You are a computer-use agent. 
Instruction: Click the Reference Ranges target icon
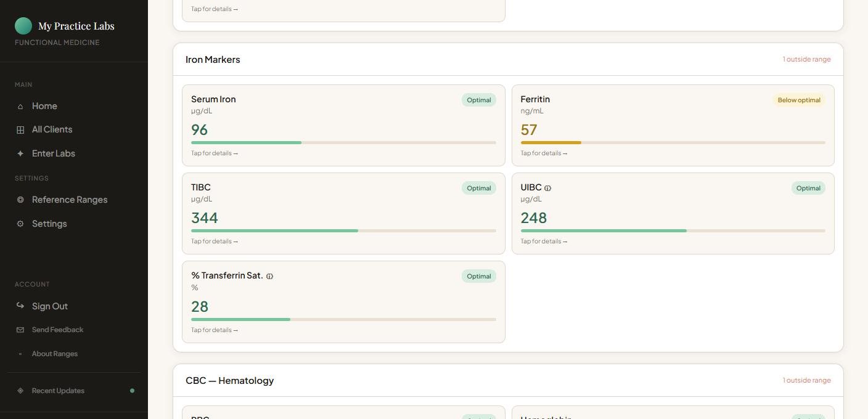(20, 200)
